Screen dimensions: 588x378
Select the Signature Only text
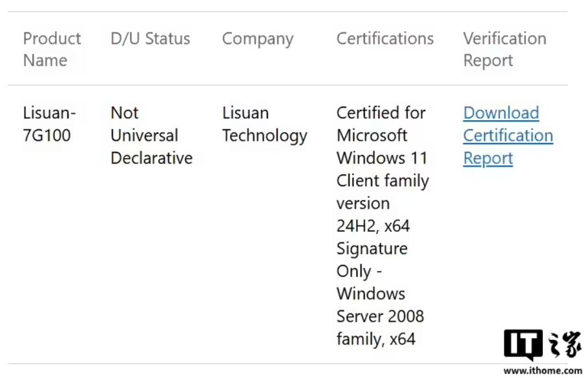(372, 260)
